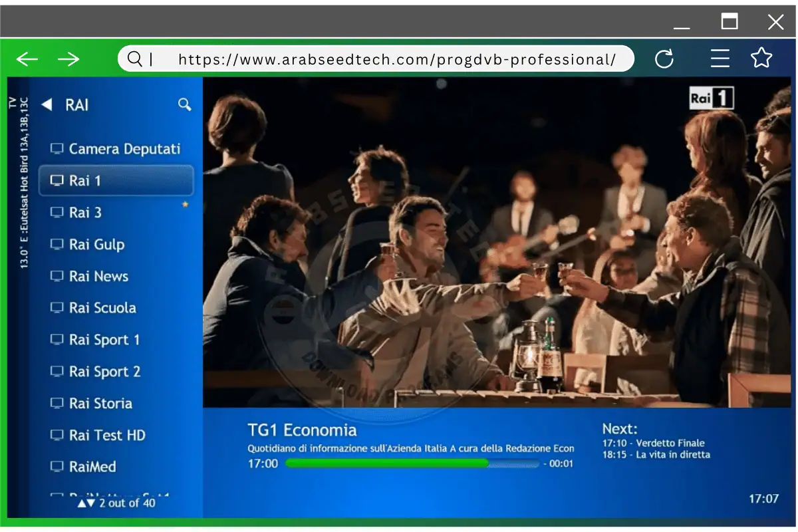Open the browser hamburger menu
The image size is (798, 532).
click(720, 59)
